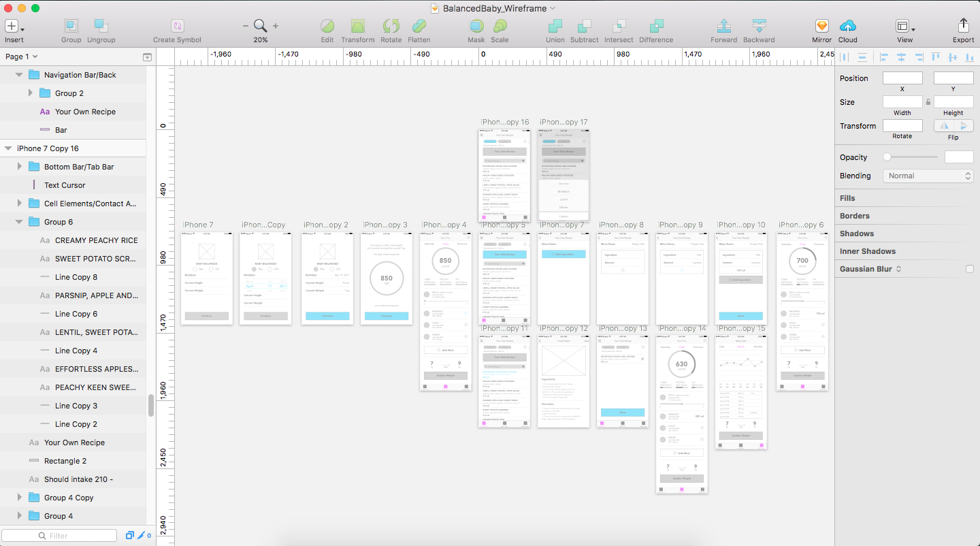This screenshot has height=546, width=980.
Task: Apply the Union boolean operation
Action: click(x=555, y=27)
